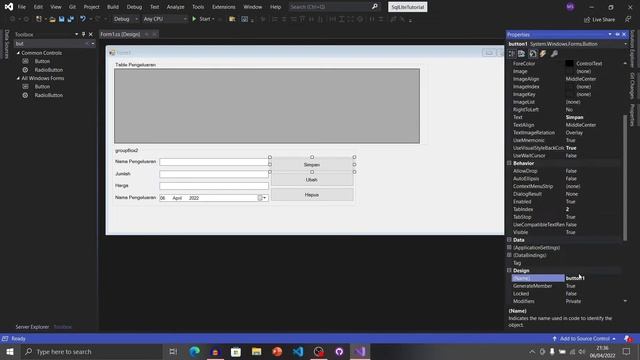Image resolution: width=640 pixels, height=360 pixels.
Task: Collapse the Behavior category in Properties
Action: [509, 163]
